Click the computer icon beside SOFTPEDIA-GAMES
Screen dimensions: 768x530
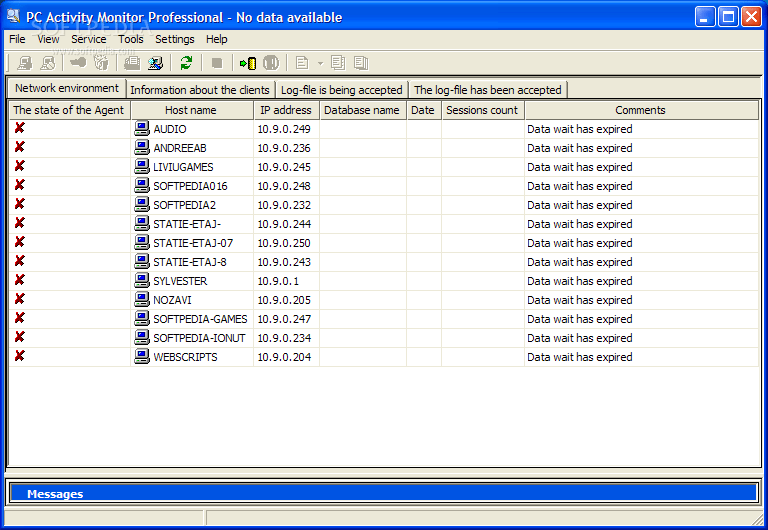tap(142, 318)
